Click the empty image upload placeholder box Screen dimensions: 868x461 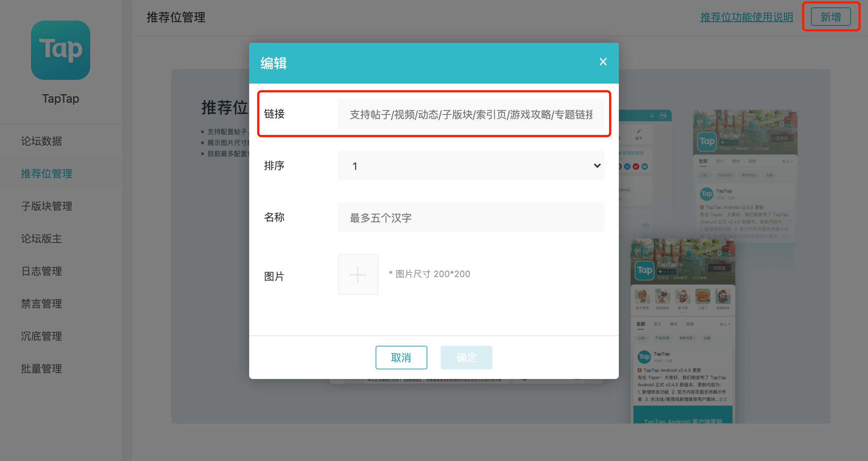point(357,274)
